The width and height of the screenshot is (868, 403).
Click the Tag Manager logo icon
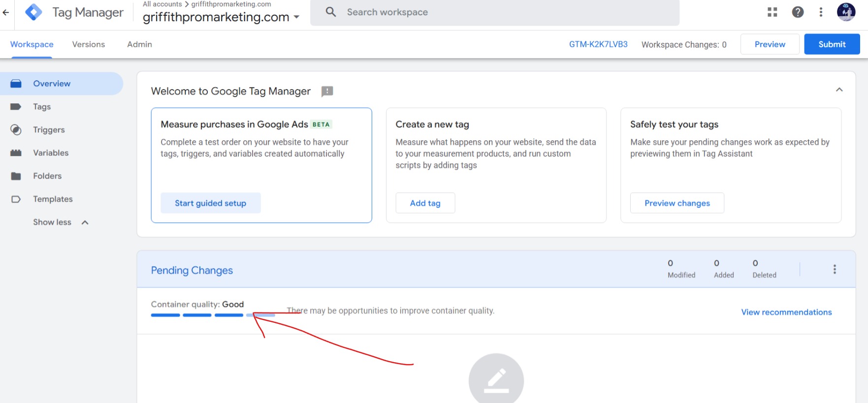tap(33, 12)
